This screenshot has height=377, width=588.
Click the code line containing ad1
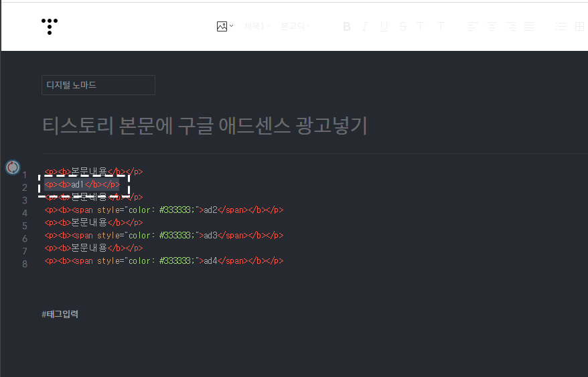coord(82,185)
